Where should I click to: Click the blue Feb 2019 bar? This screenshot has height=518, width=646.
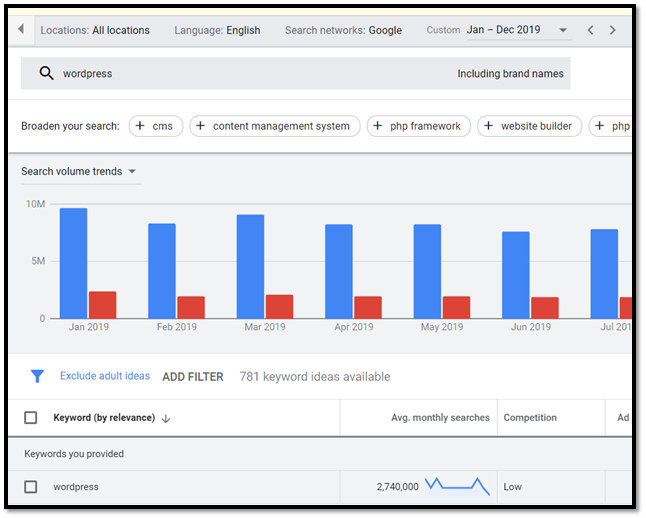tap(162, 271)
